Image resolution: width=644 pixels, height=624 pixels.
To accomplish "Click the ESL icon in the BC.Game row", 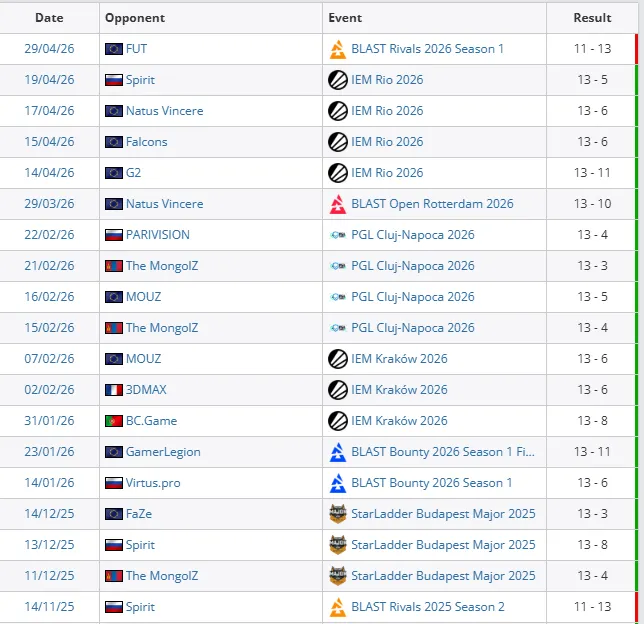I will 338,421.
